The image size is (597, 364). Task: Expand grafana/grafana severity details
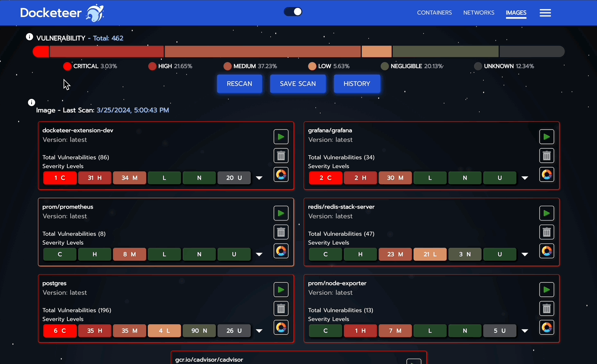(525, 178)
